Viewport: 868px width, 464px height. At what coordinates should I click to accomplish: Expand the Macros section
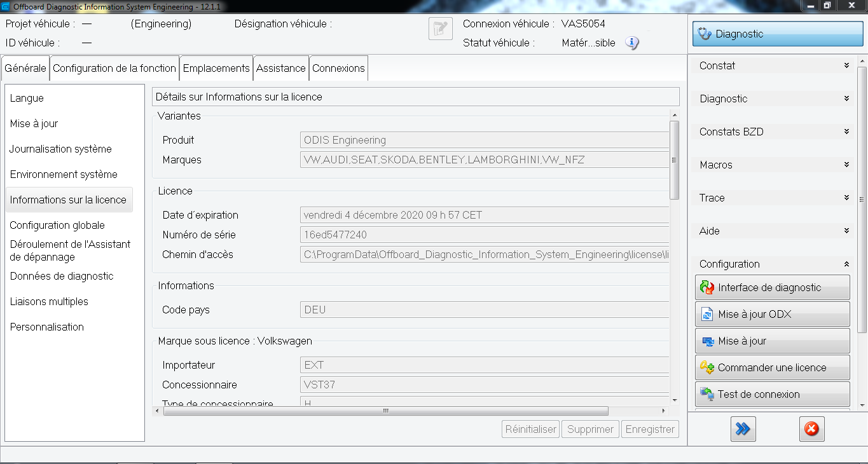(846, 165)
